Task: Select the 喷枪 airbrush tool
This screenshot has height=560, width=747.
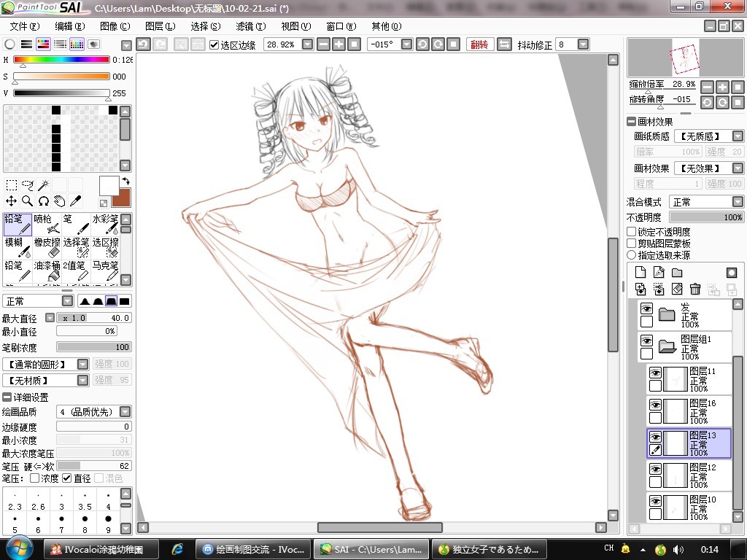Action: point(47,225)
